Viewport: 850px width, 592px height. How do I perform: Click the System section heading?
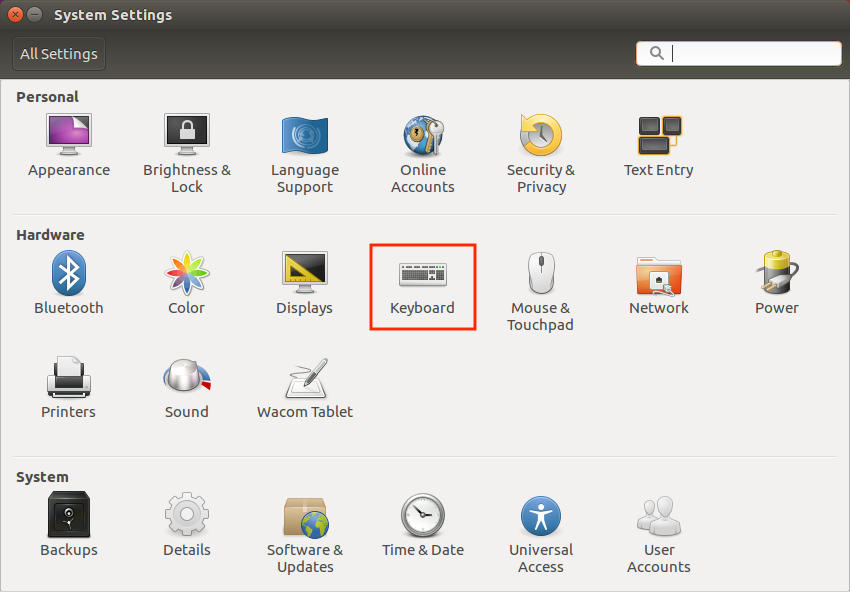[x=42, y=477]
